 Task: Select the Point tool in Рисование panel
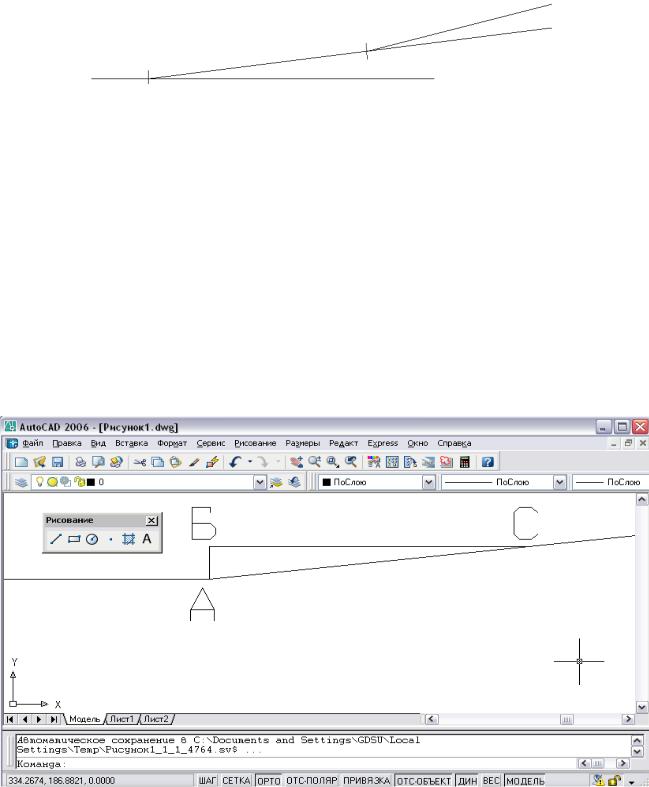110,539
